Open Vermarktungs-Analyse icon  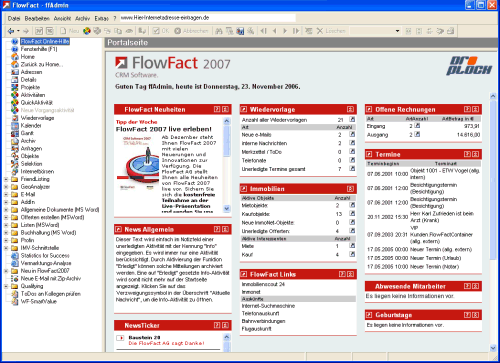pyautogui.click(x=15, y=263)
